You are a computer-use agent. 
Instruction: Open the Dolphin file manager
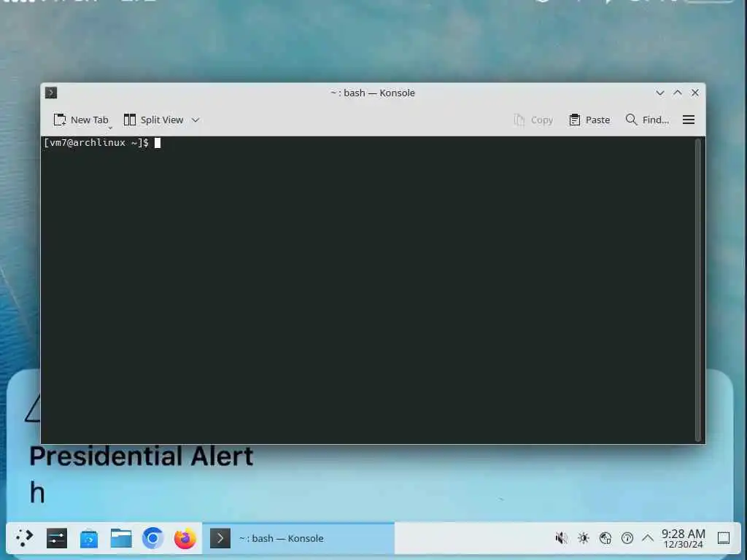(x=121, y=538)
